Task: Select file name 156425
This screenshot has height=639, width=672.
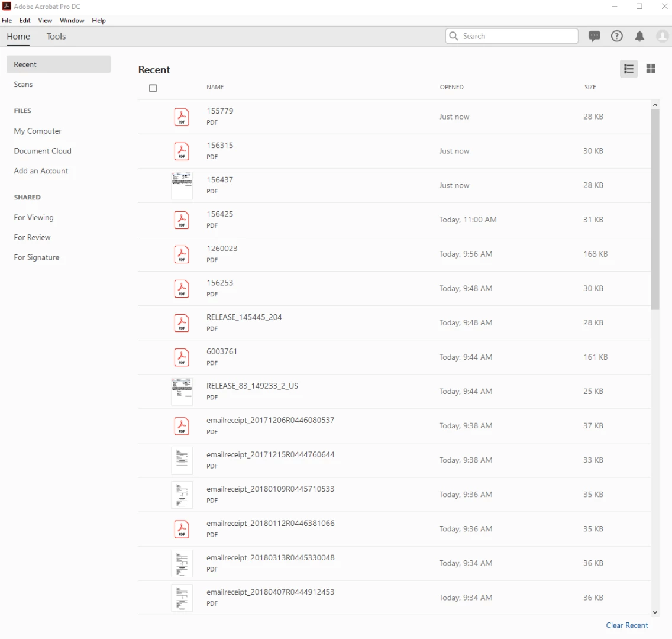Action: pyautogui.click(x=220, y=214)
